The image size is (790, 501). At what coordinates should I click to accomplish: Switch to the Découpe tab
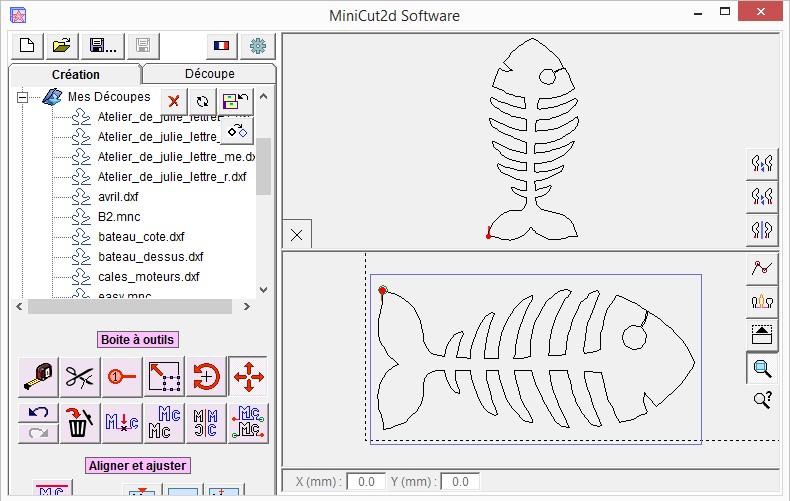(210, 74)
